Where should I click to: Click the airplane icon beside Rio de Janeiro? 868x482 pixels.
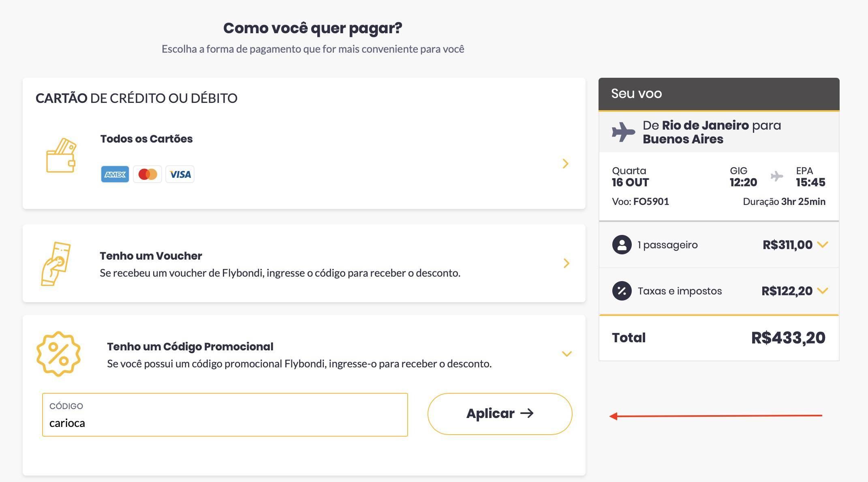[x=623, y=132]
